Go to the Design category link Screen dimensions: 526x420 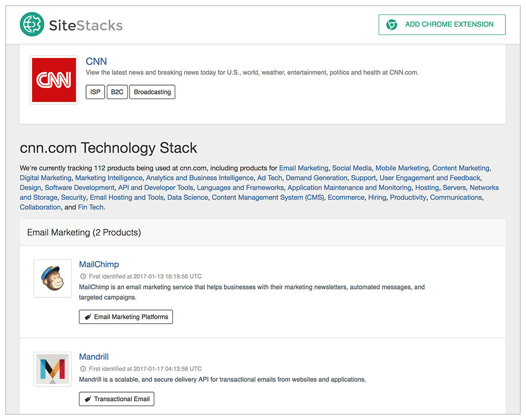point(30,188)
